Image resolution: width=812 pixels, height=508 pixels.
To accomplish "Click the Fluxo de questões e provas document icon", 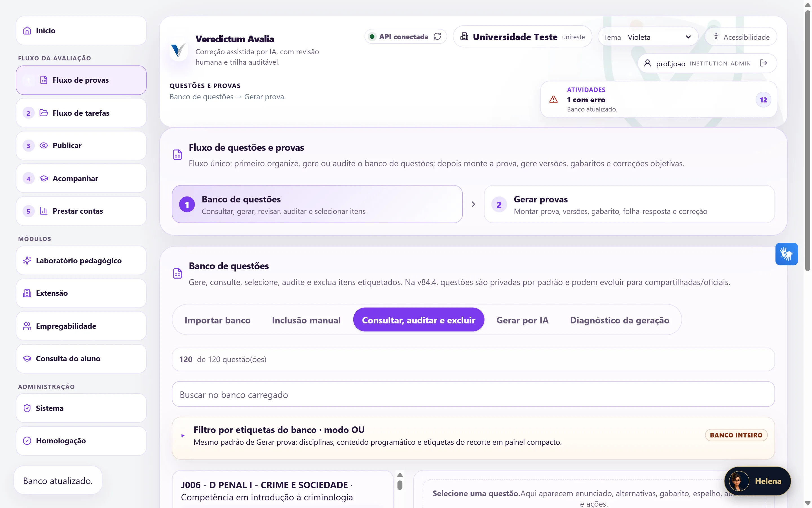I will pos(178,155).
